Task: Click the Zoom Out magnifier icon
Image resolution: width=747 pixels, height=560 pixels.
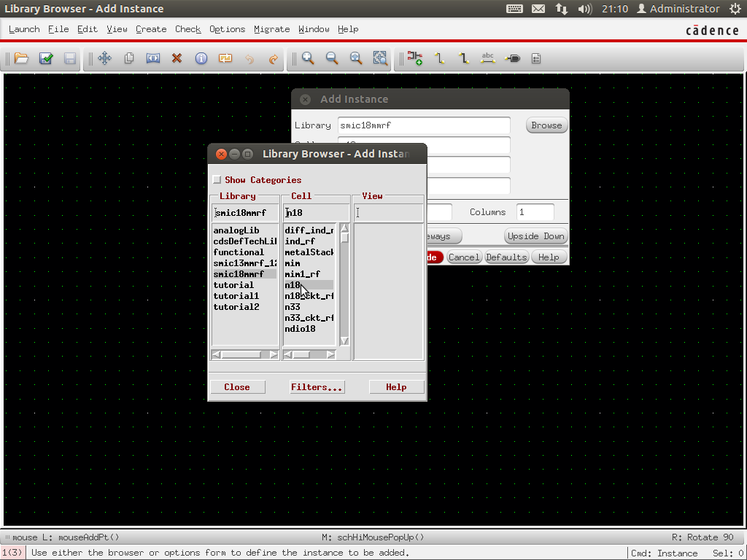Action: (332, 58)
